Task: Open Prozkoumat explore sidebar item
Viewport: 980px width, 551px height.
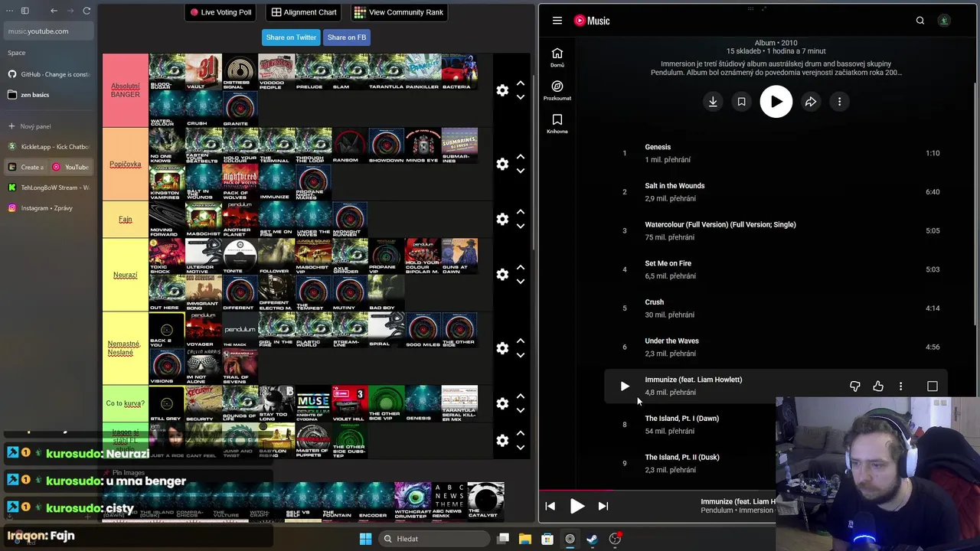Action: (557, 90)
